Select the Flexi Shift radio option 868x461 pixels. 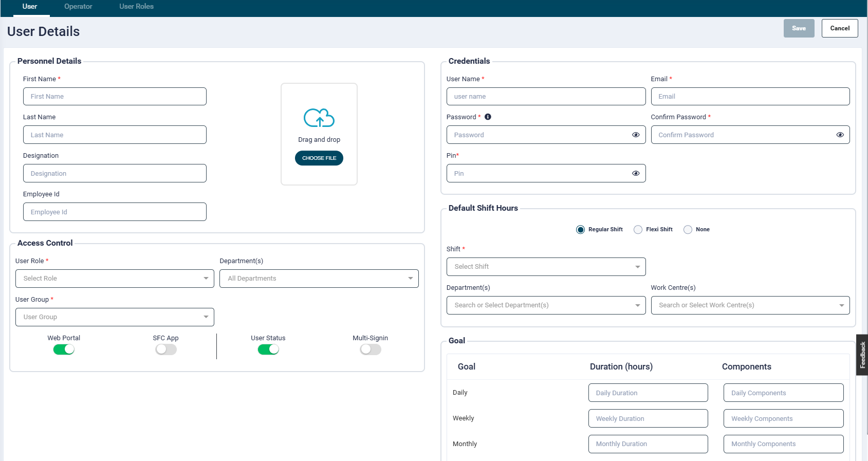pyautogui.click(x=638, y=230)
